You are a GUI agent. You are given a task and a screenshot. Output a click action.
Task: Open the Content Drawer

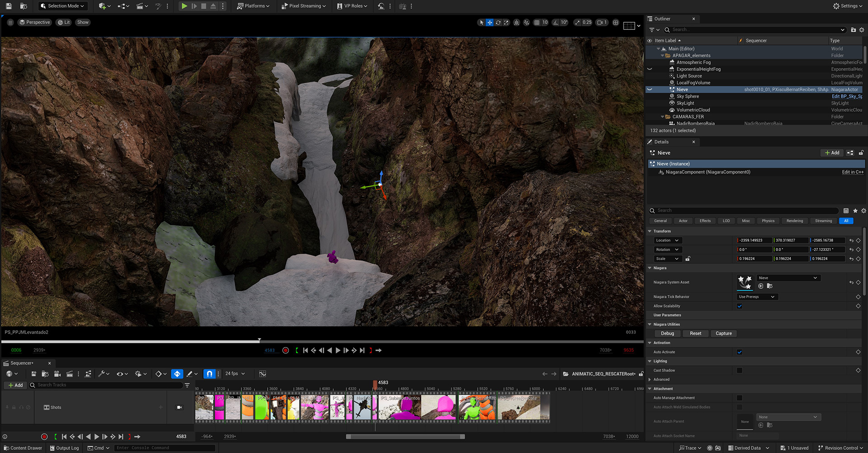pyautogui.click(x=23, y=448)
